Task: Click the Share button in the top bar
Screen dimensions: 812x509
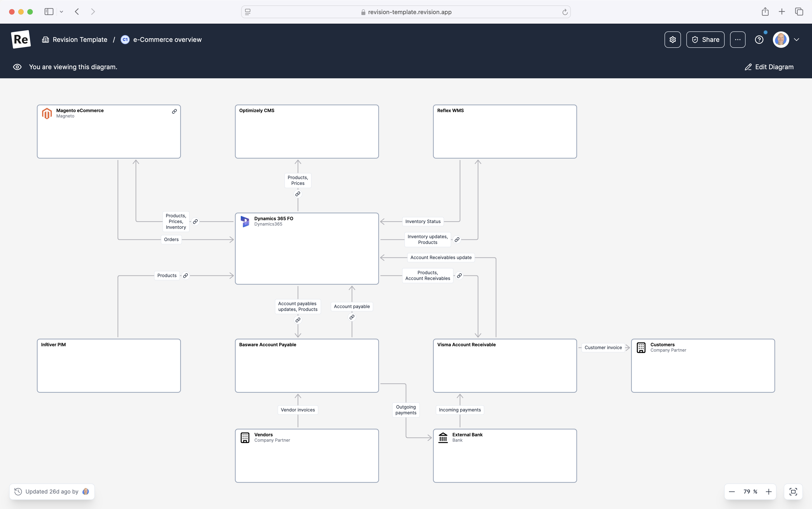Action: pyautogui.click(x=706, y=39)
